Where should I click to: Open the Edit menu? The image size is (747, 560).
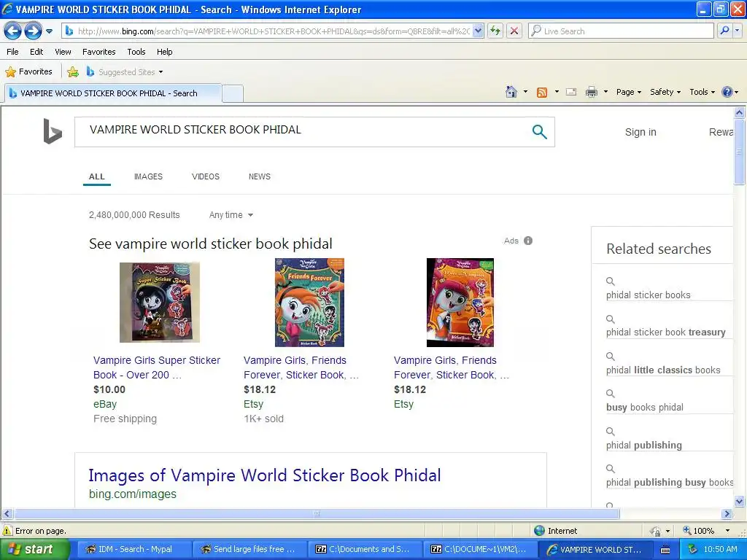[36, 52]
